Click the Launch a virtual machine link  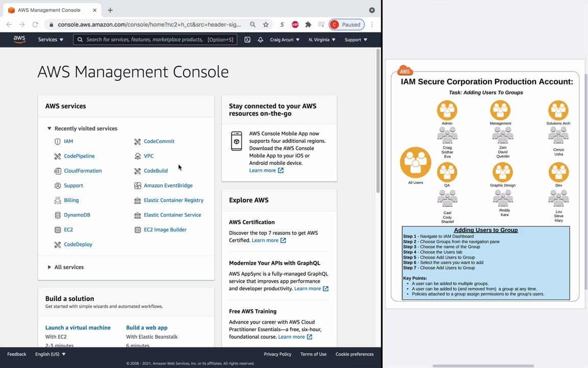[78, 328]
